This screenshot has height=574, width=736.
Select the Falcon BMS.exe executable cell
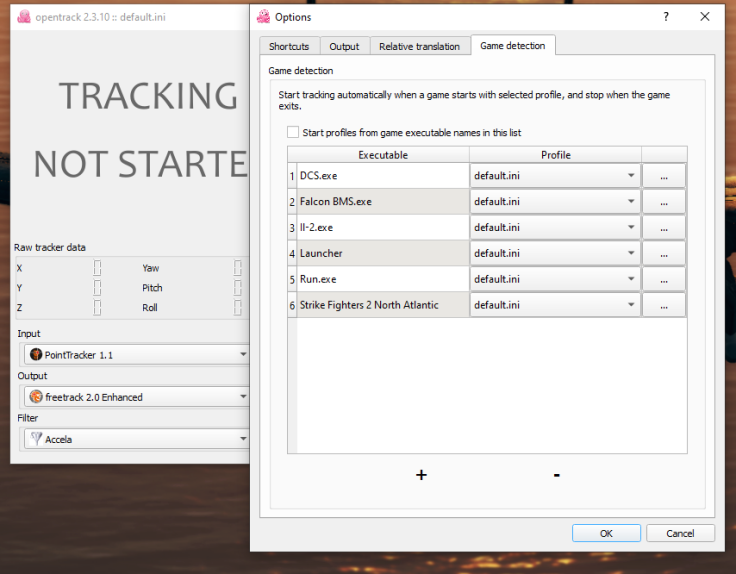tap(383, 201)
